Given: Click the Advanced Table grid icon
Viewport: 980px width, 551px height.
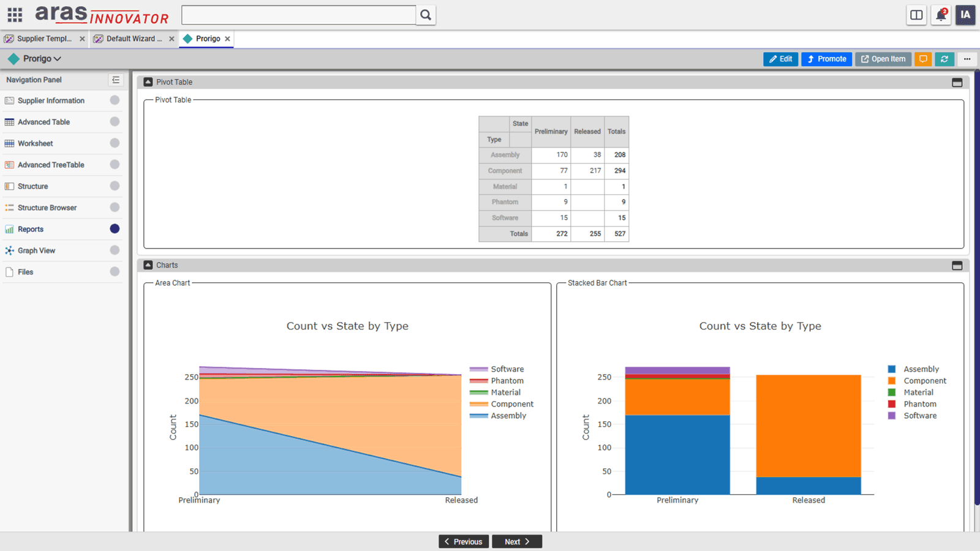Looking at the screenshot, I should tap(9, 122).
